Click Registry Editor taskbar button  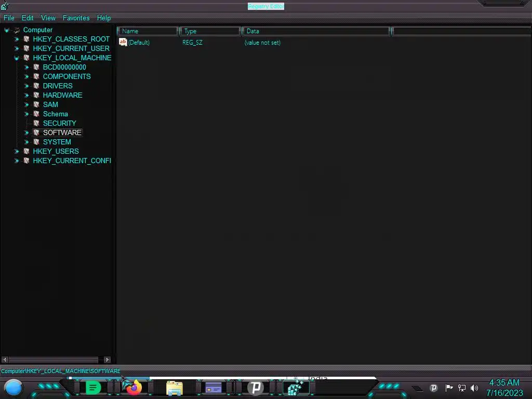[296, 388]
